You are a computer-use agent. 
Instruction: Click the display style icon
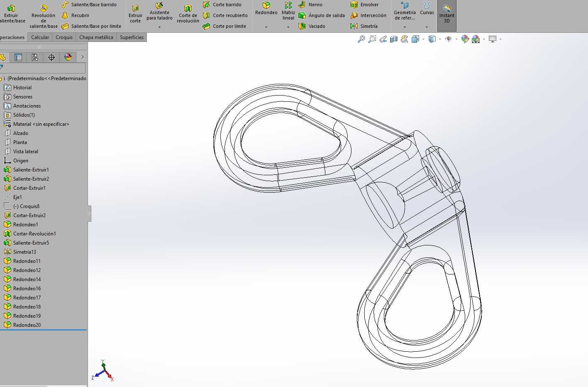[x=432, y=39]
